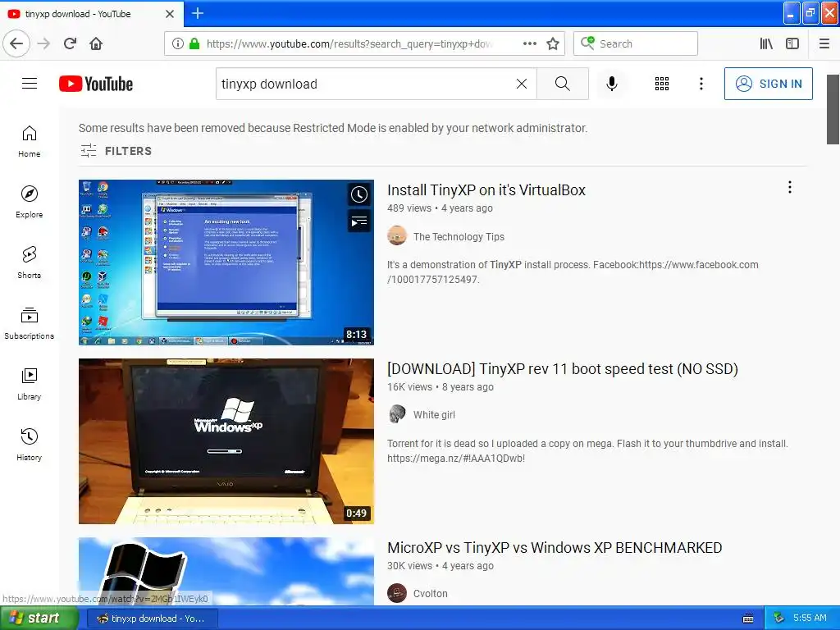Click description starting 'Torrent for it is dead'
The height and width of the screenshot is (630, 840).
[587, 451]
